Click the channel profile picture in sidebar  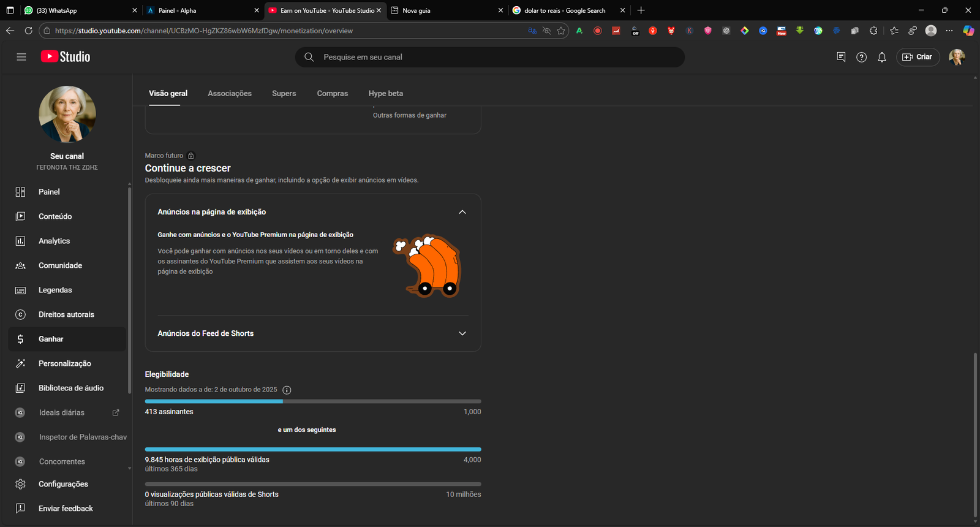[x=67, y=114]
